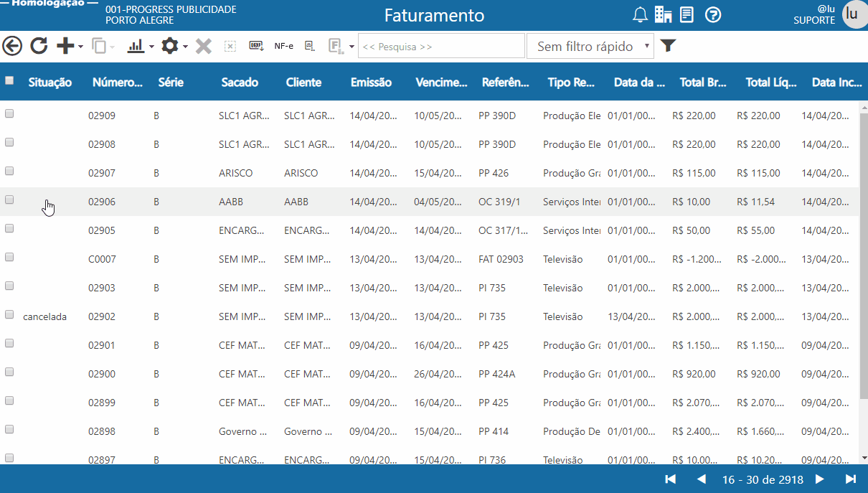868x493 pixels.
Task: Check the row checkbox for invoice 02905
Action: (9, 228)
